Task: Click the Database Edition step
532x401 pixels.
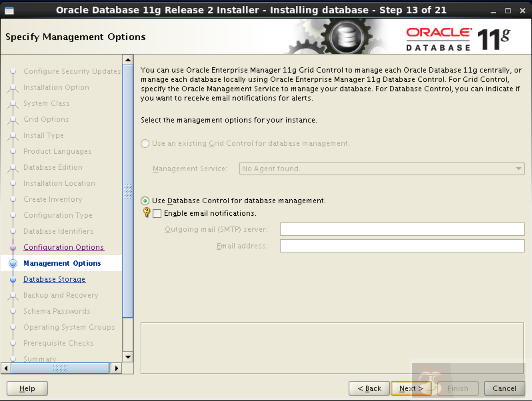Action: click(53, 167)
